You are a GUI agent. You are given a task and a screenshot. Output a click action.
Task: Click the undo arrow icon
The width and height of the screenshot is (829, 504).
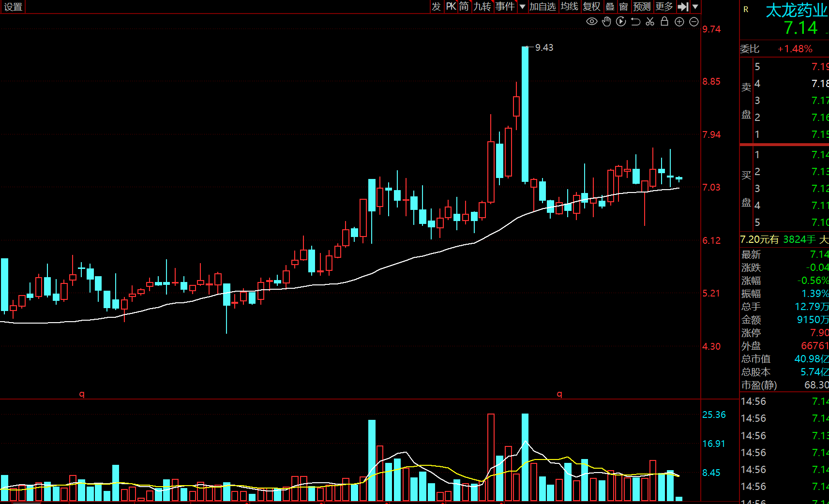point(635,21)
